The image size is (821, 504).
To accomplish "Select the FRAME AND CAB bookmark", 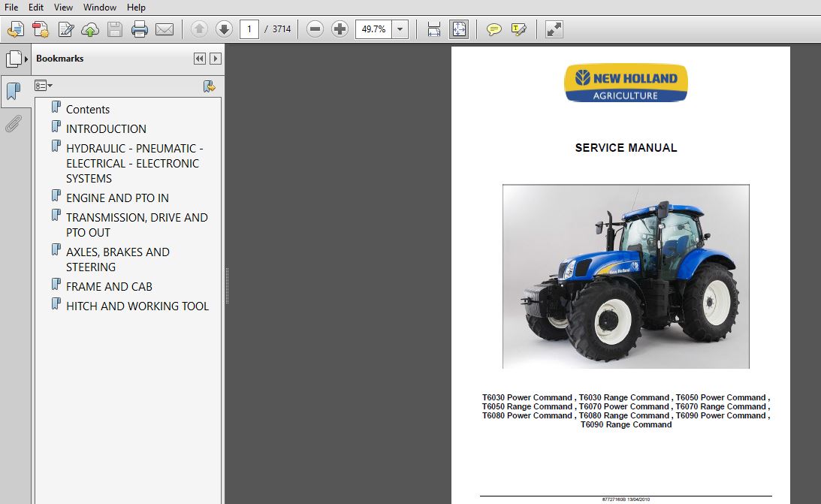I will coord(109,287).
